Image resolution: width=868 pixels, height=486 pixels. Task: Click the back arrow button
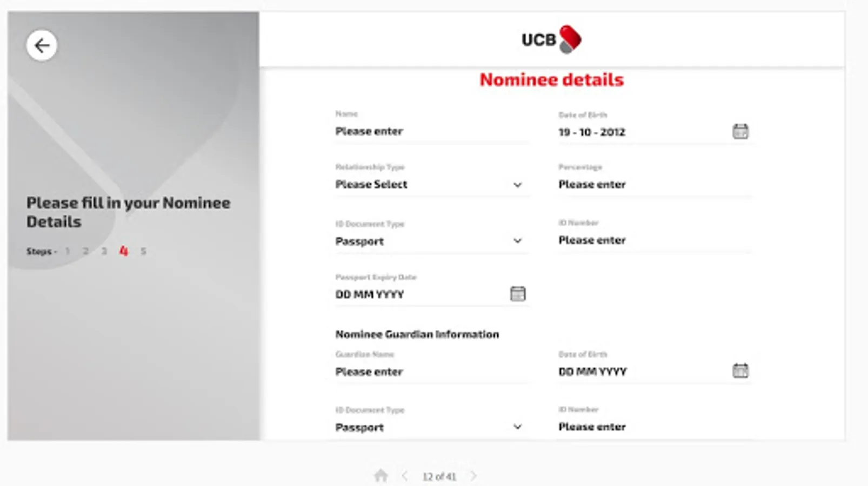[x=42, y=45]
